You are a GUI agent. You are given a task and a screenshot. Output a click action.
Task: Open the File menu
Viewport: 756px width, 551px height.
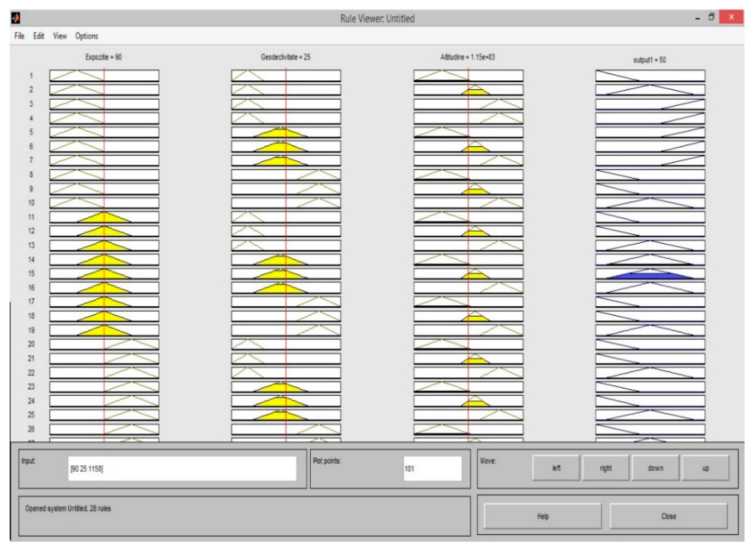pos(19,36)
